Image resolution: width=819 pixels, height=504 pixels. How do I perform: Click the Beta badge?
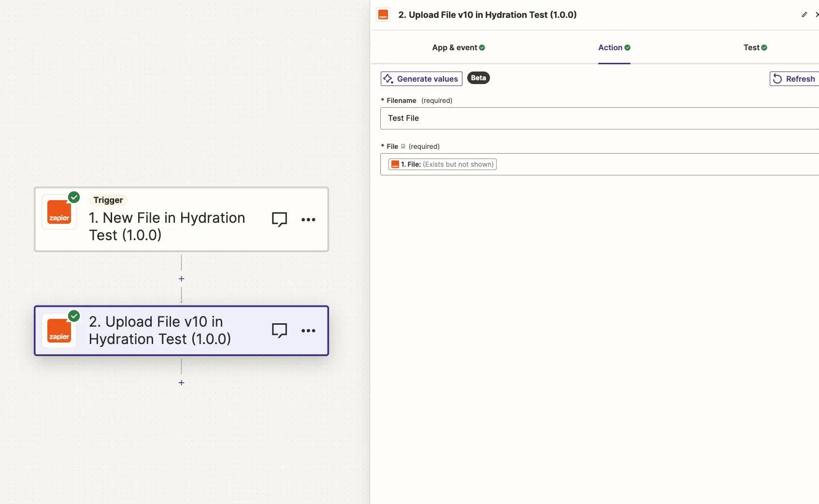tap(478, 78)
